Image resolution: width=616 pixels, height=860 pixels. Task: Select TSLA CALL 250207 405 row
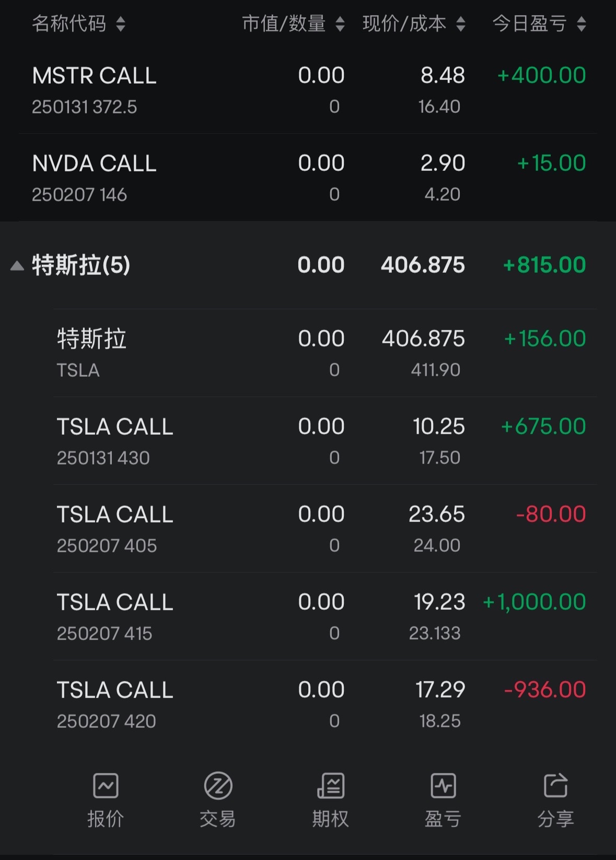[325, 528]
